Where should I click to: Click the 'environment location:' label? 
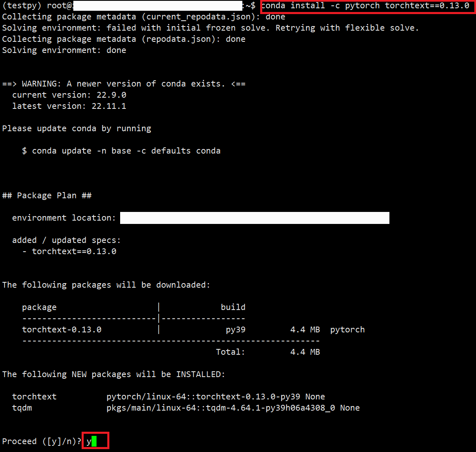click(64, 218)
